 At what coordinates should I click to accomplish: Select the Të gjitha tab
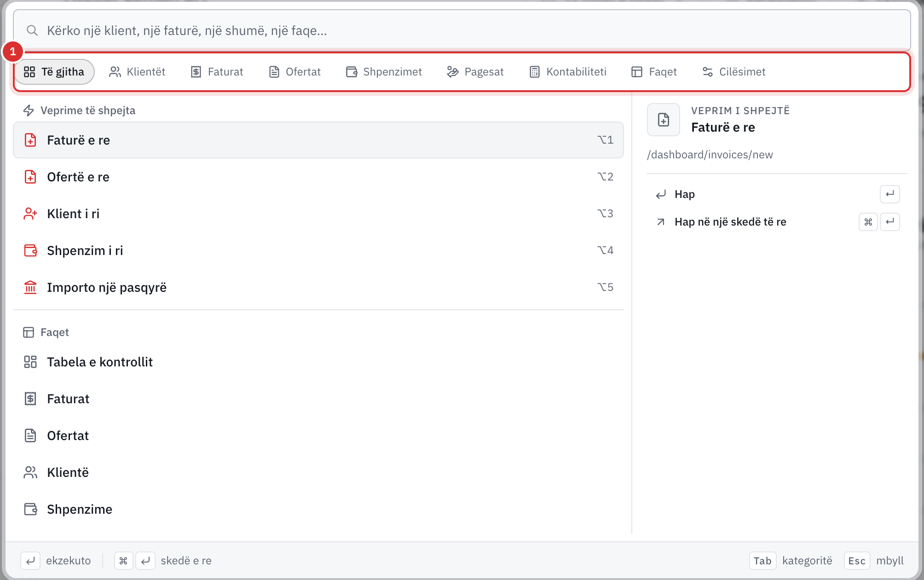pos(54,72)
